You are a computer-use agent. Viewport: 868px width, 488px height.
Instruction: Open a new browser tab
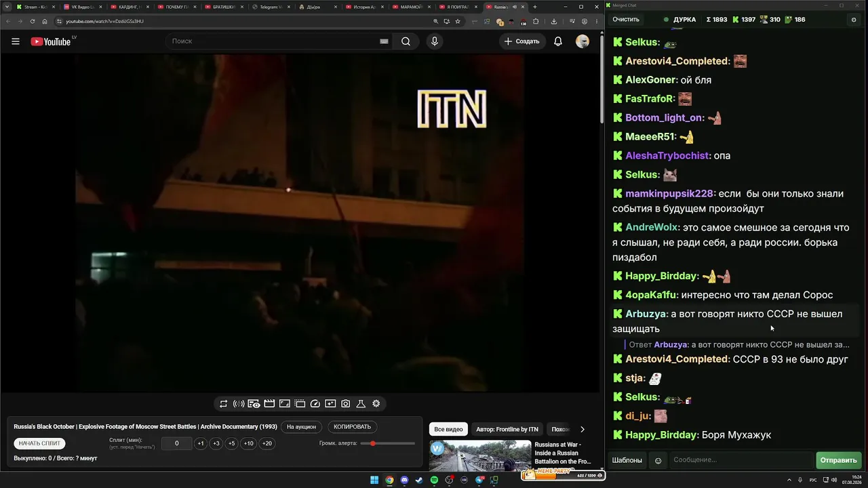(x=535, y=7)
